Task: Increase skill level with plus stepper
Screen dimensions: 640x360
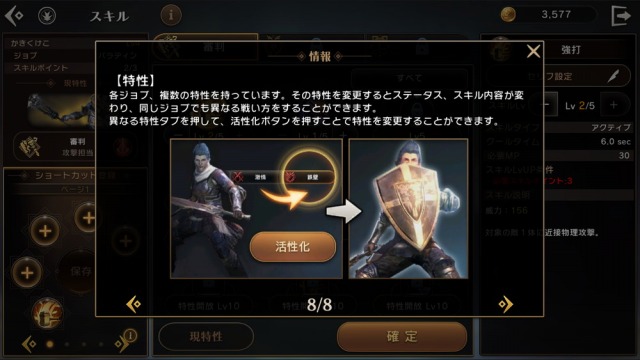Action: [614, 105]
